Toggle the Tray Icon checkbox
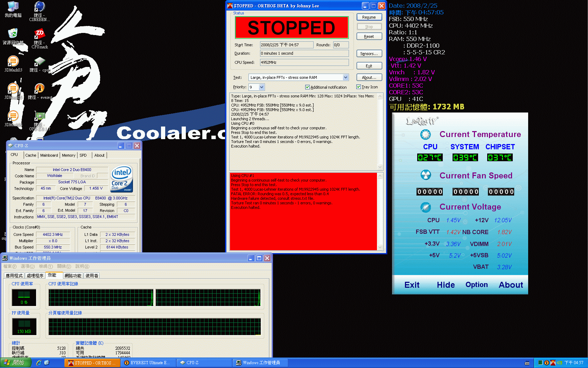Screen dimensions: 588x368 (x=358, y=87)
